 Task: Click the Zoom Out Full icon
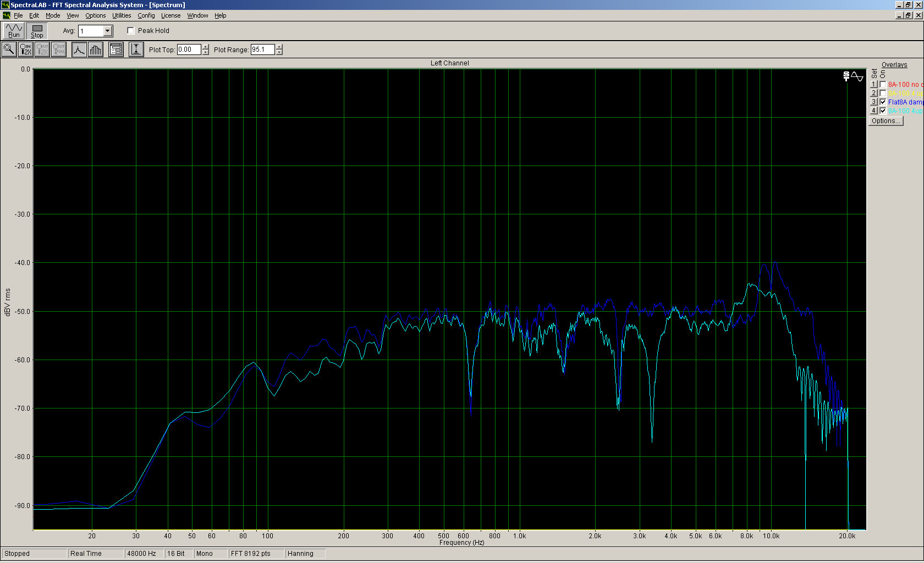[x=59, y=49]
